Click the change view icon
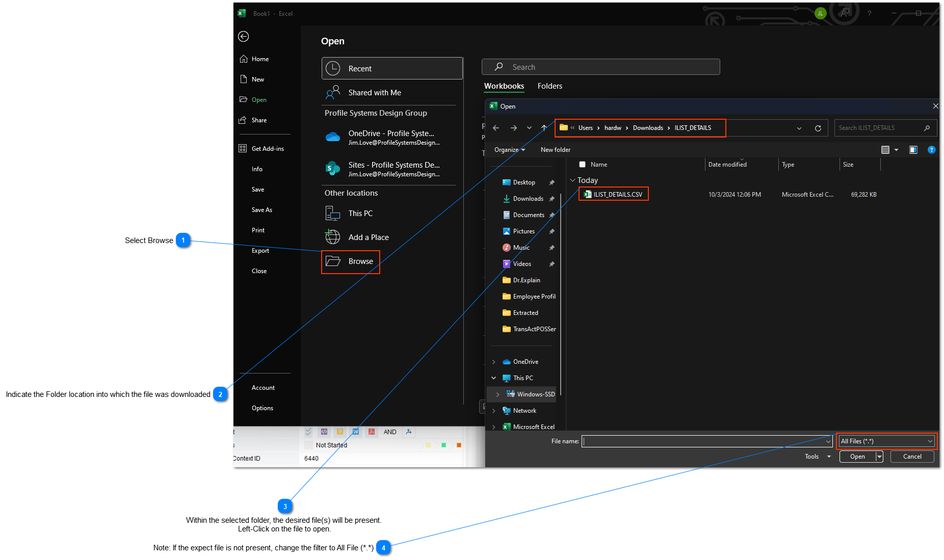 (x=885, y=150)
